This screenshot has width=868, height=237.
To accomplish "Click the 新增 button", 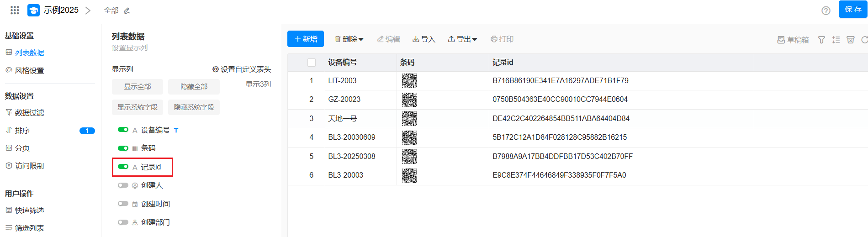I will pos(305,39).
